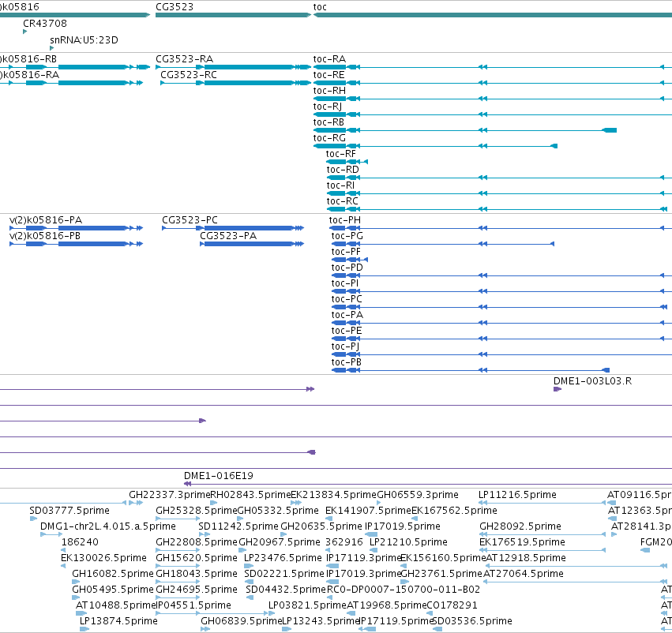Screen dimensions: 672x633
Task: Select EST GH22337.3prime label
Action: tap(170, 495)
